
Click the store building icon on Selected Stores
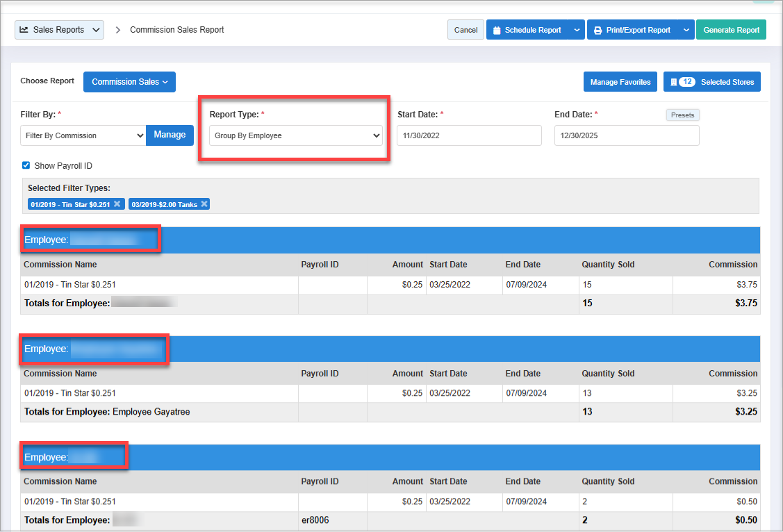(x=673, y=82)
